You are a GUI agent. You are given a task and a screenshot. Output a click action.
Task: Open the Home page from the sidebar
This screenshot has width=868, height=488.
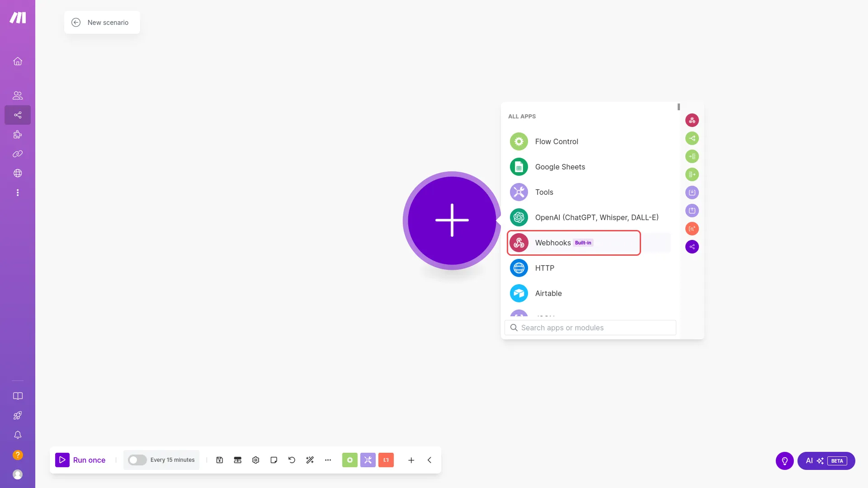tap(18, 61)
